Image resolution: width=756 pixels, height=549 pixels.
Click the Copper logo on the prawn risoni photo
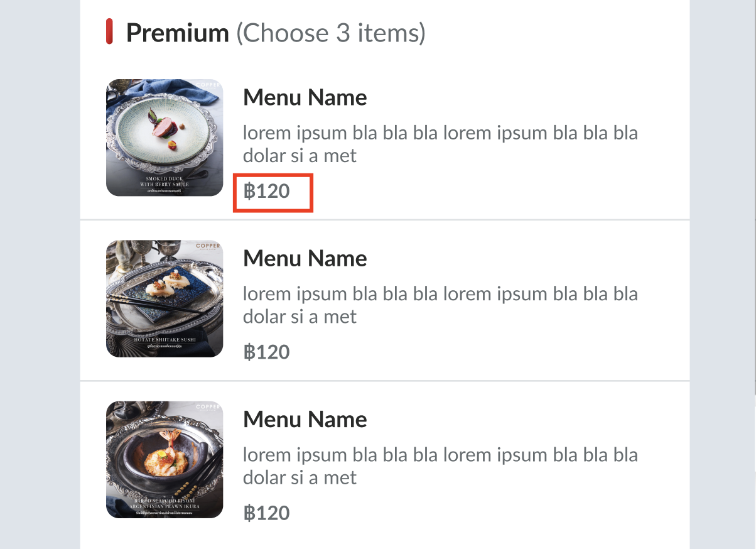[x=207, y=406]
